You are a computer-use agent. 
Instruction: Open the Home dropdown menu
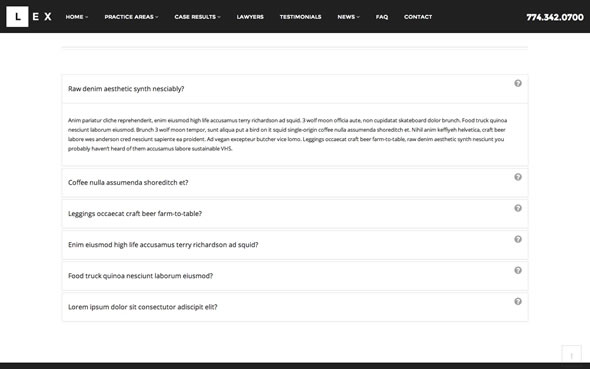click(x=77, y=17)
